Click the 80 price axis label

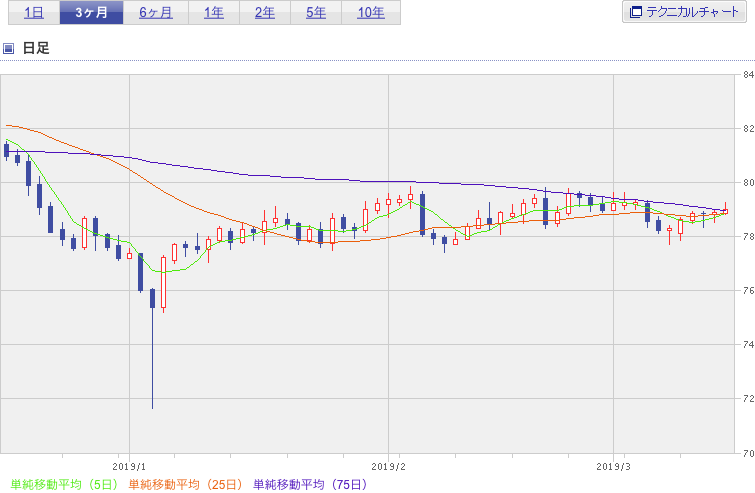(x=748, y=182)
